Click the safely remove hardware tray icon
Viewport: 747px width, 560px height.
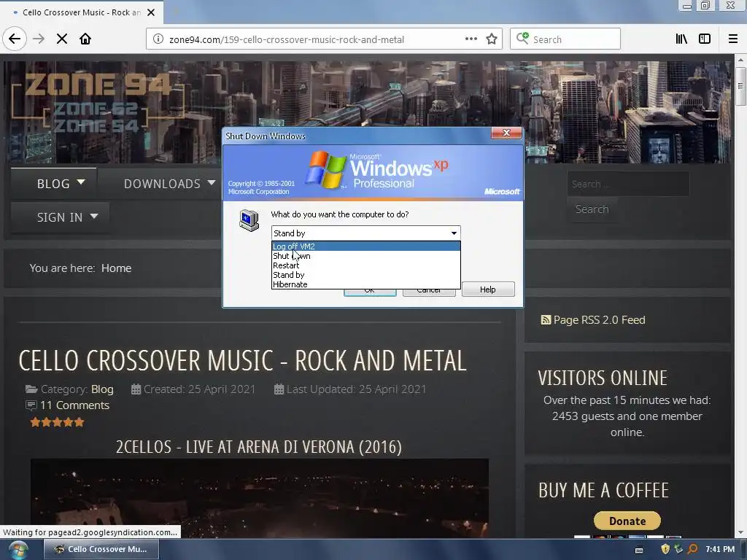click(x=678, y=550)
